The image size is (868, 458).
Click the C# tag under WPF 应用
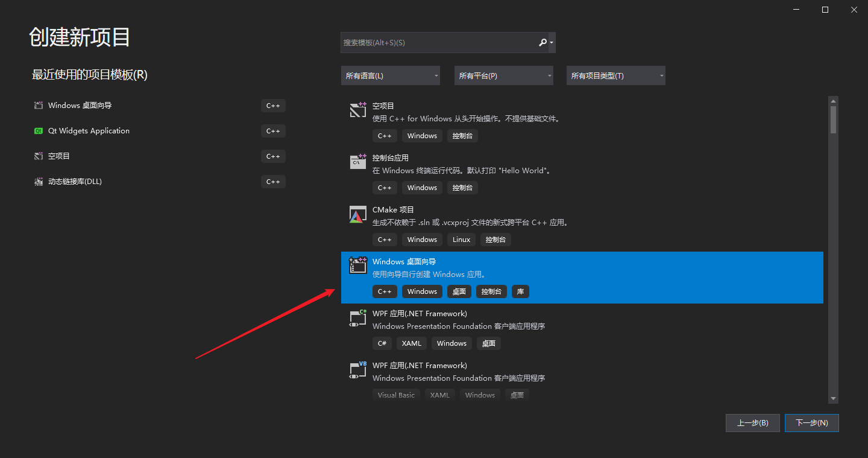pyautogui.click(x=382, y=343)
